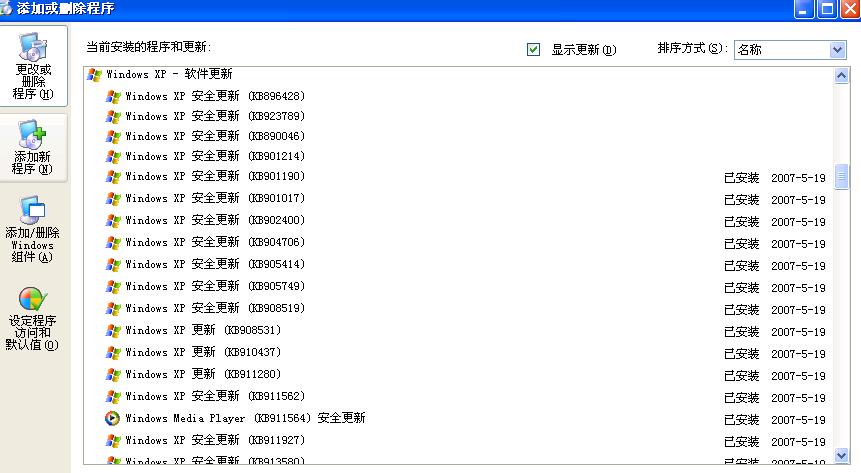Click icon of update KB896428
The image size is (861, 473).
pos(113,97)
